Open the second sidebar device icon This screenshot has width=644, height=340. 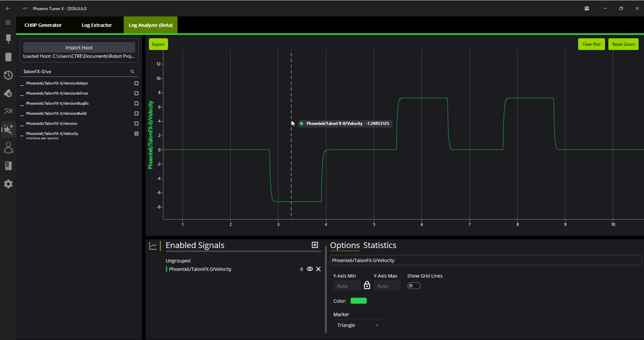point(8,57)
